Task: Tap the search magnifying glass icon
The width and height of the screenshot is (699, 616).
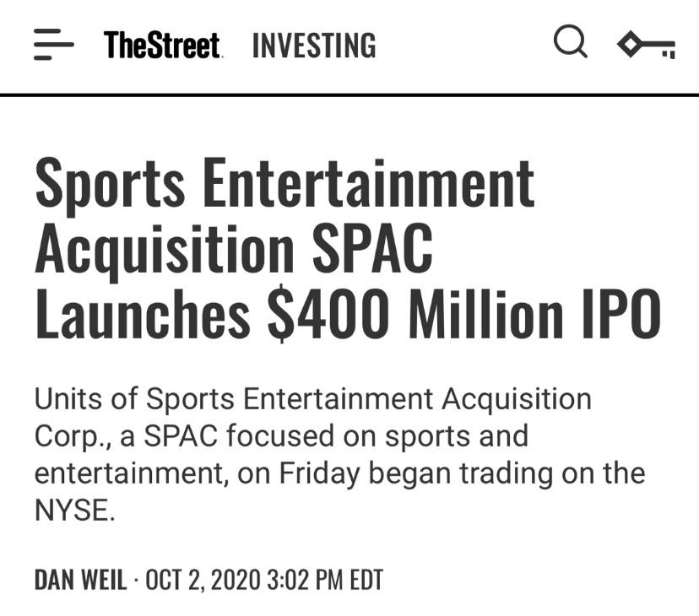Action: (x=570, y=42)
